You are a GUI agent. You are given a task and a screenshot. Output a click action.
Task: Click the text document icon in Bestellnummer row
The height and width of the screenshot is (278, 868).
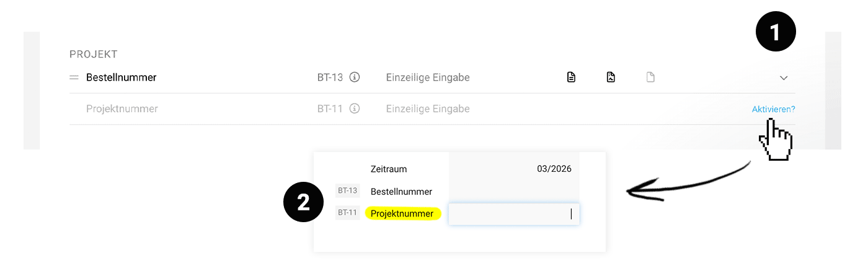571,78
